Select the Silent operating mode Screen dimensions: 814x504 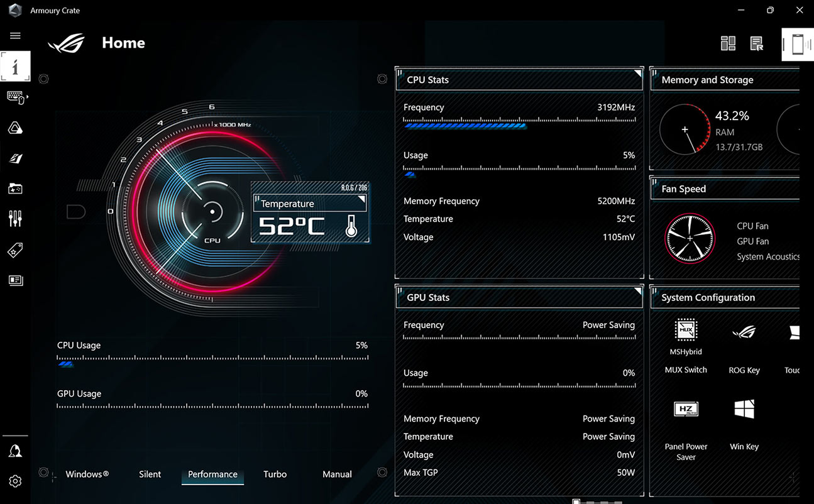pos(150,474)
